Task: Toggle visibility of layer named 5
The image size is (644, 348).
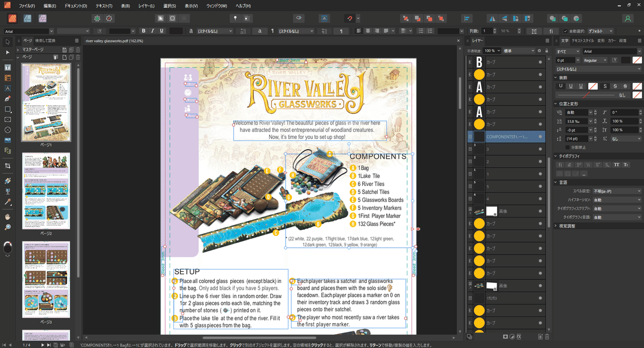Action: 540,186
